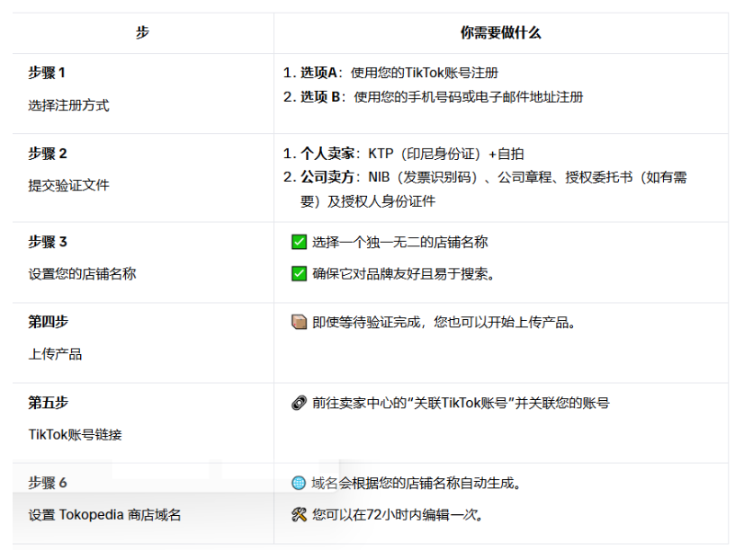Click the 设置您的店铺名称 label
This screenshot has height=560, width=735.
(82, 273)
